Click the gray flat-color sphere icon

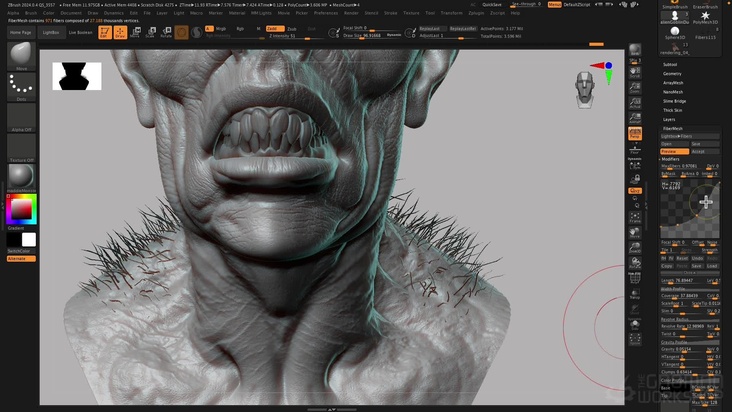pyautogui.click(x=197, y=32)
